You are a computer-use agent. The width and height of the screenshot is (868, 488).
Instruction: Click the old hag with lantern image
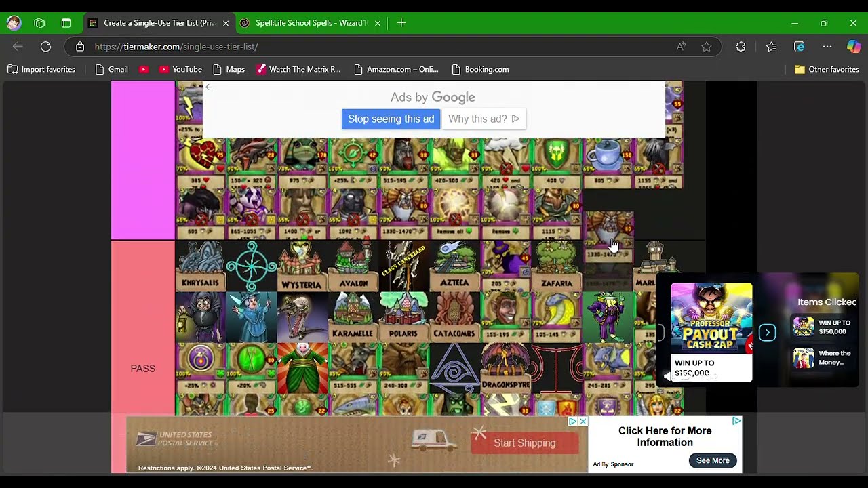pyautogui.click(x=201, y=317)
